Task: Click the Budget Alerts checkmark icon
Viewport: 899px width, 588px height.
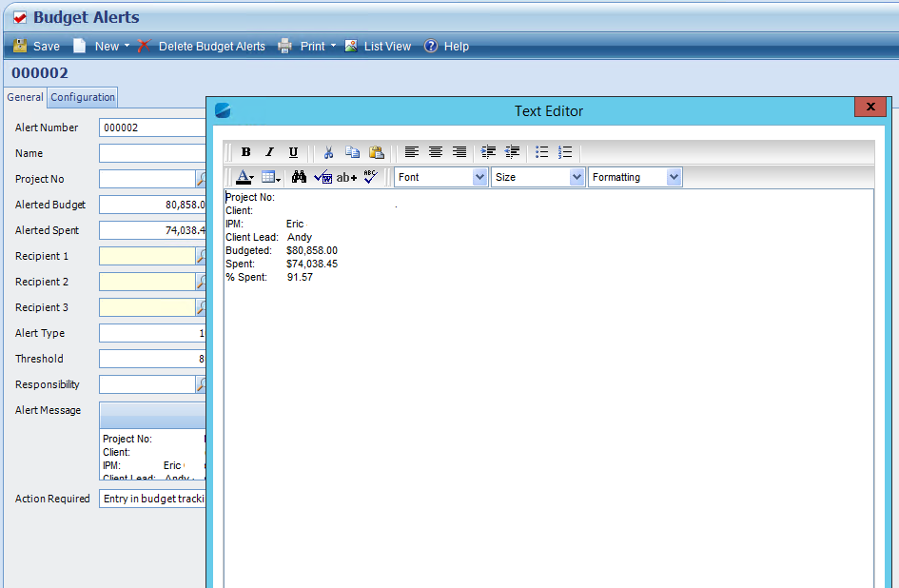Action: 19,18
